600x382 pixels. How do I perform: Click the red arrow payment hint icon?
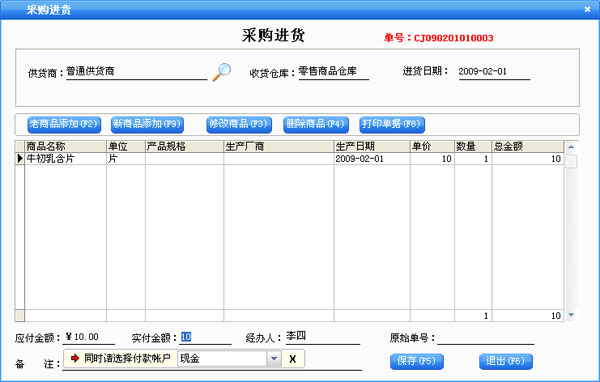point(75,358)
